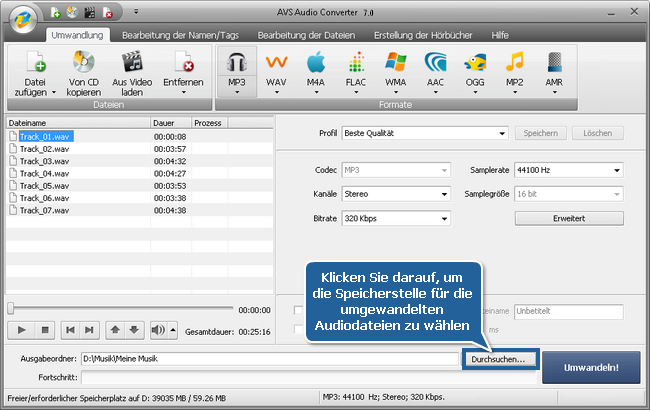The height and width of the screenshot is (410, 650).
Task: Open the Profil dropdown Beste Qualität
Action: [x=424, y=133]
